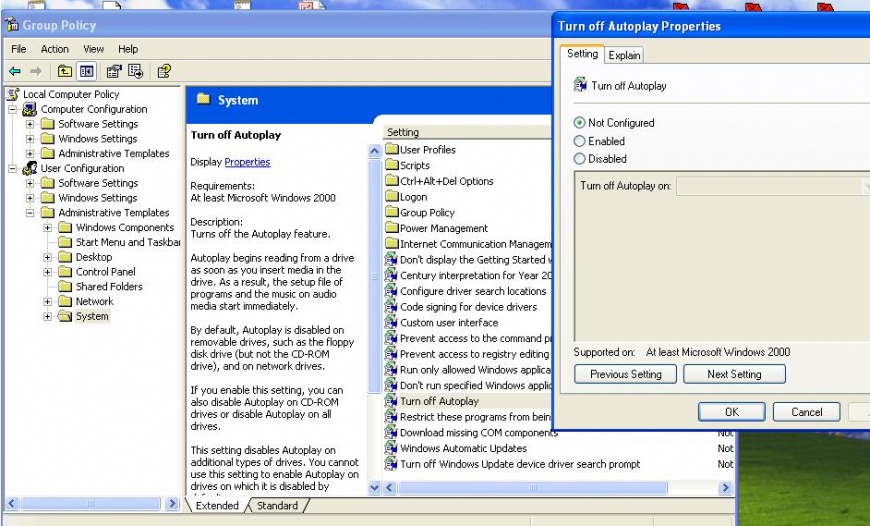
Task: Open the File menu
Action: coord(19,49)
